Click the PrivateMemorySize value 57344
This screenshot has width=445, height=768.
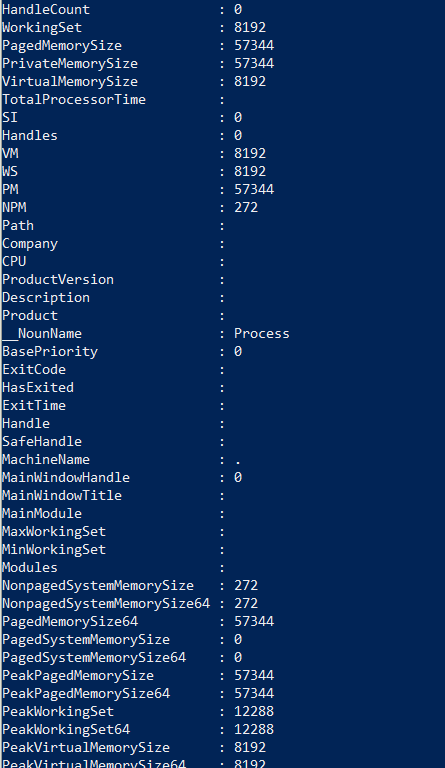[x=254, y=64]
